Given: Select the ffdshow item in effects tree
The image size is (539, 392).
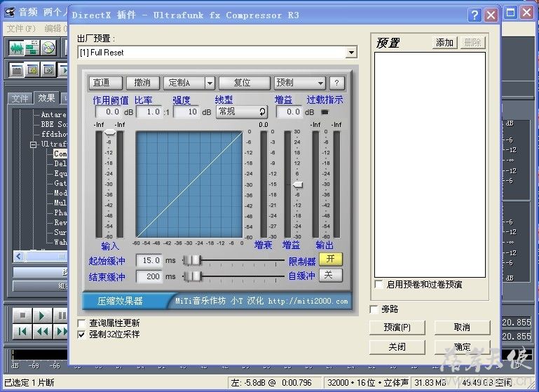Looking at the screenshot, I should coord(54,134).
